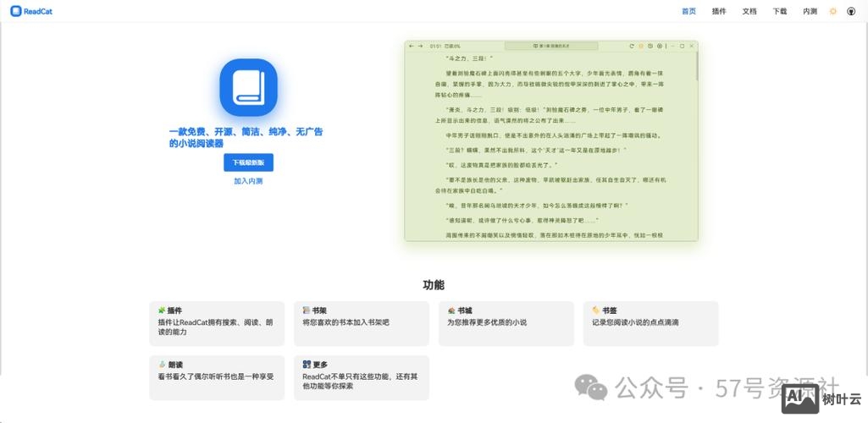This screenshot has height=423, width=868.
Task: Click the ReadCat site name text
Action: (38, 11)
